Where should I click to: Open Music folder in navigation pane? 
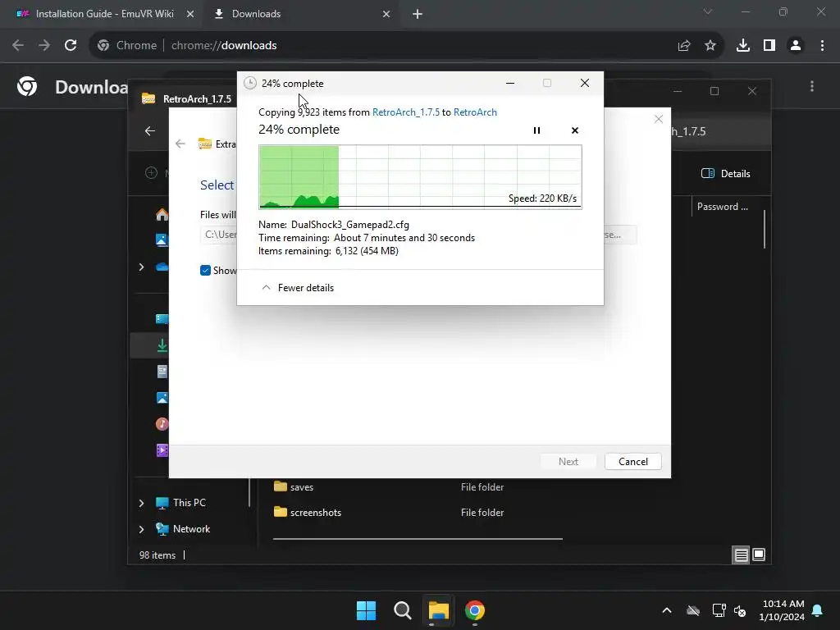pos(162,424)
